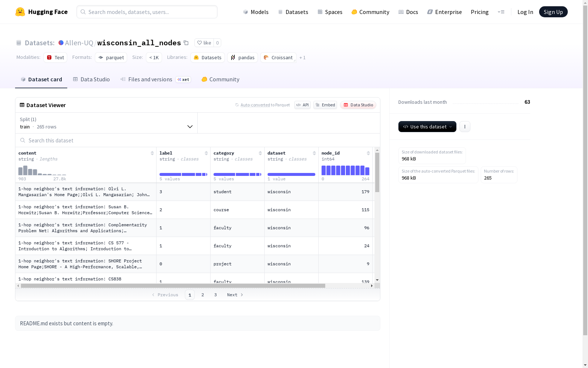588x368 pixels.
Task: Open the like count of 0
Action: (x=218, y=43)
